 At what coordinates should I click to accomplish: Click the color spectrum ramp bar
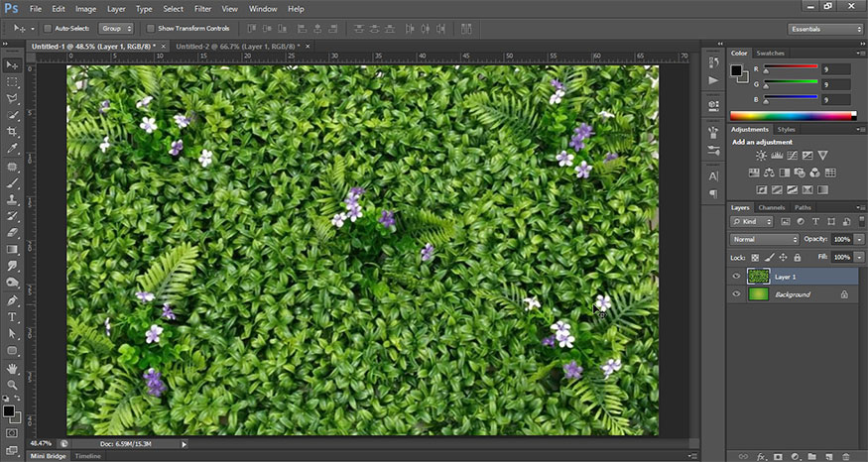click(792, 115)
